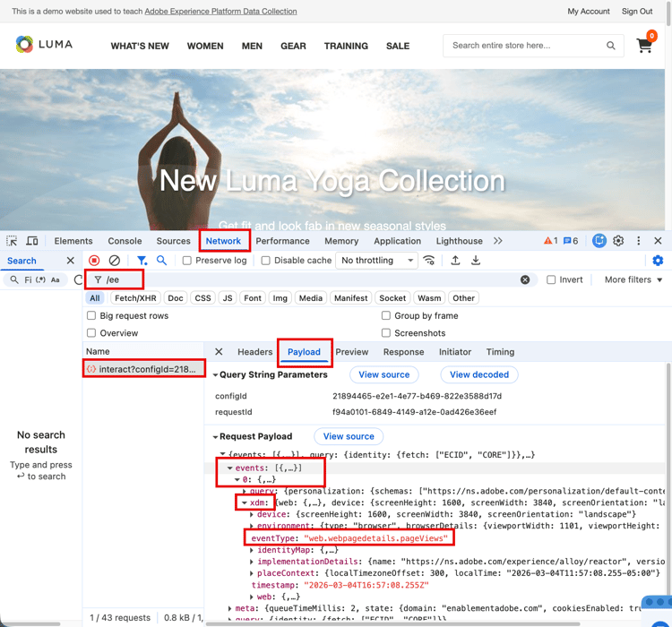Screen dimensions: 672x627
Task: Check Group by frame
Action: tap(385, 316)
